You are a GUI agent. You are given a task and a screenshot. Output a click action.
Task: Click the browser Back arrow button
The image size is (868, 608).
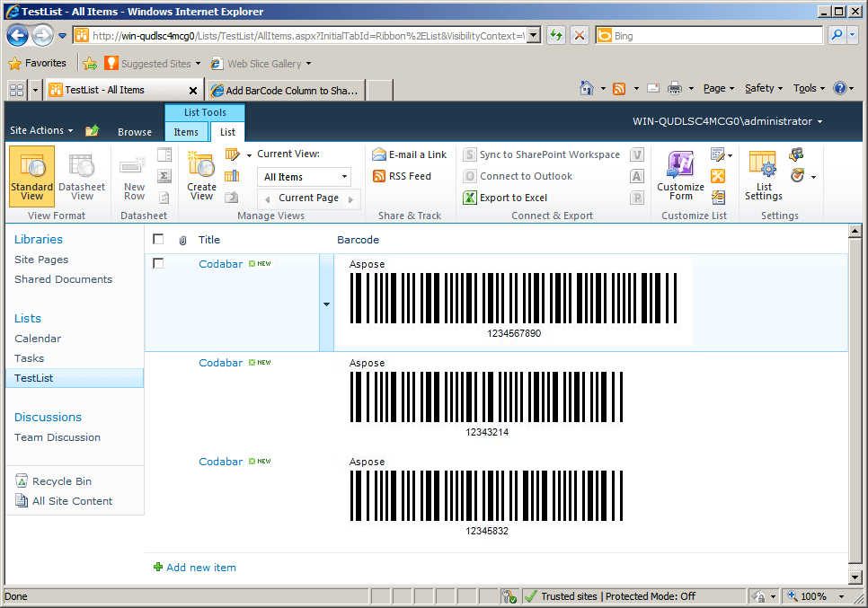[17, 36]
